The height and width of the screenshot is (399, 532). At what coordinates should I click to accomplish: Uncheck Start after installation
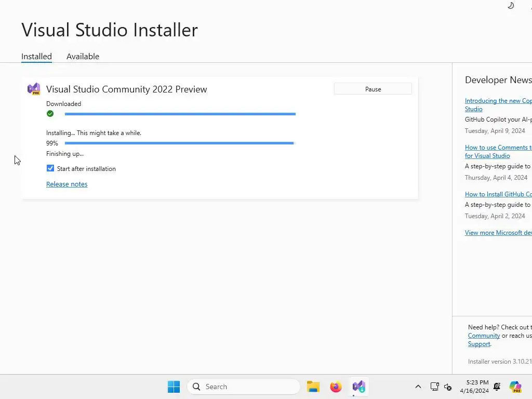tap(50, 168)
